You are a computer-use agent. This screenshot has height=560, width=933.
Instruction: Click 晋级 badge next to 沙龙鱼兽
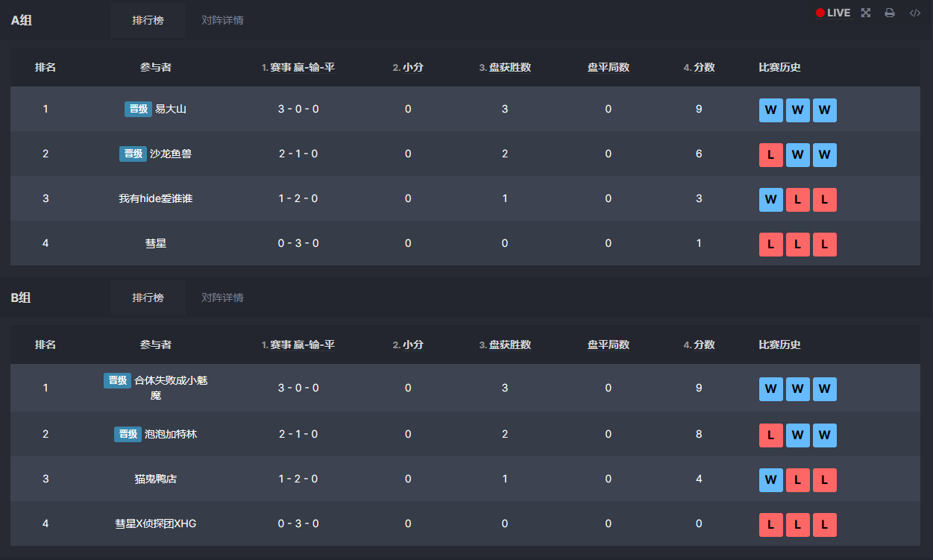[133, 154]
